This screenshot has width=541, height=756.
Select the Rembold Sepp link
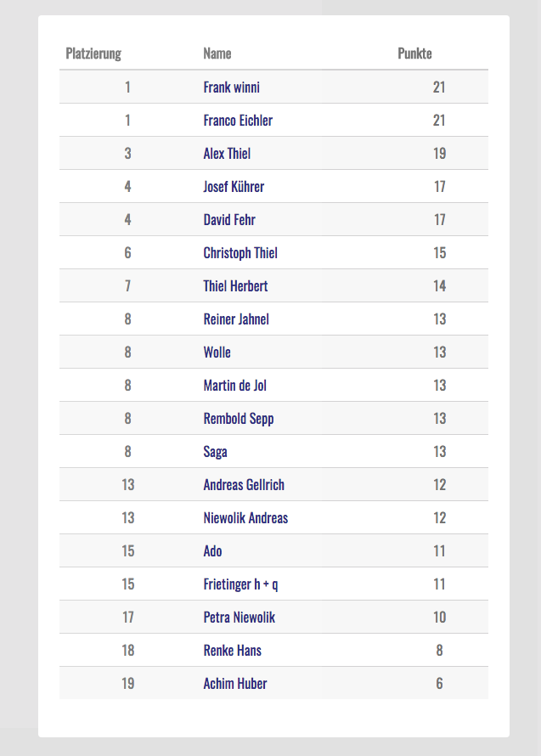[239, 418]
